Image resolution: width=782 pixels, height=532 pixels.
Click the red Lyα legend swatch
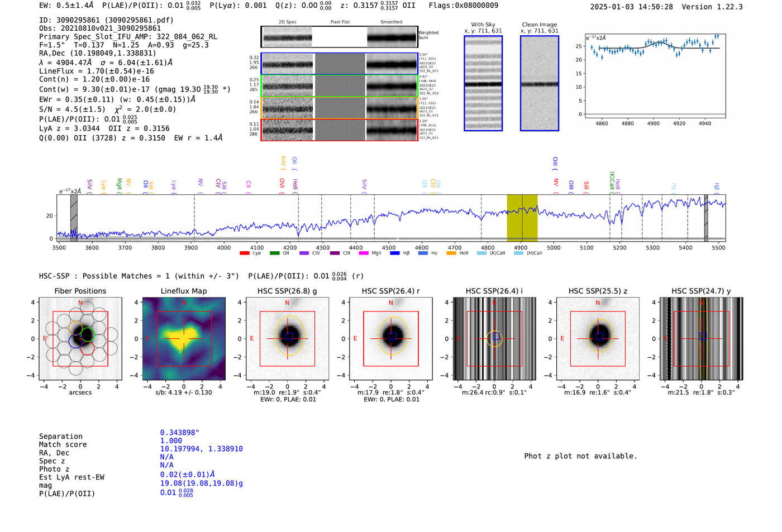point(244,253)
